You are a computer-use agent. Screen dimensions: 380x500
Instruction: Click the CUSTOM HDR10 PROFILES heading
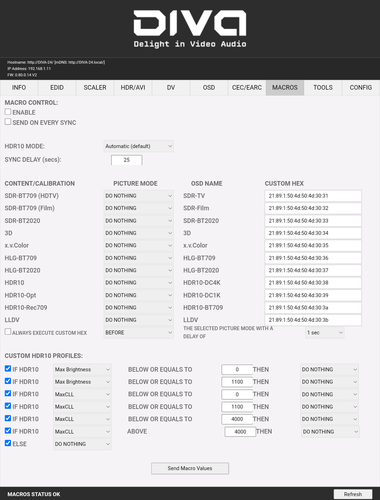(x=44, y=356)
